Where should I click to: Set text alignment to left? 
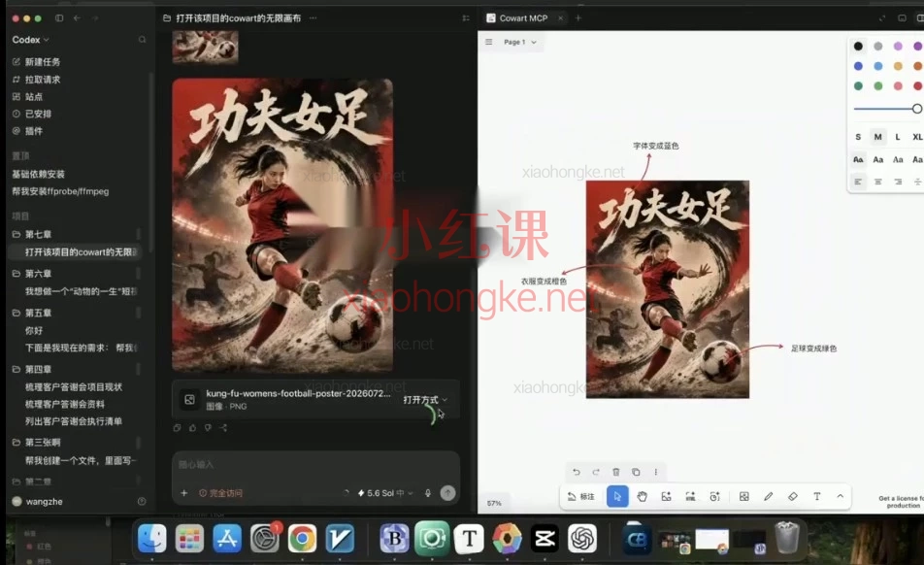click(858, 182)
